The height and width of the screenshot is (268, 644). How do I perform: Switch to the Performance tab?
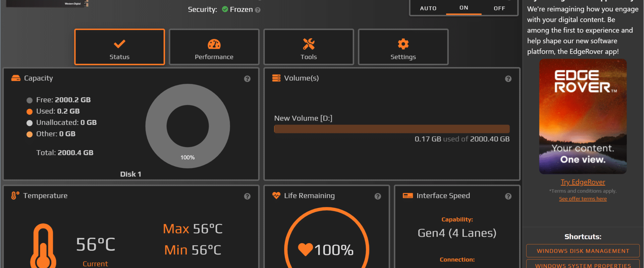point(214,47)
